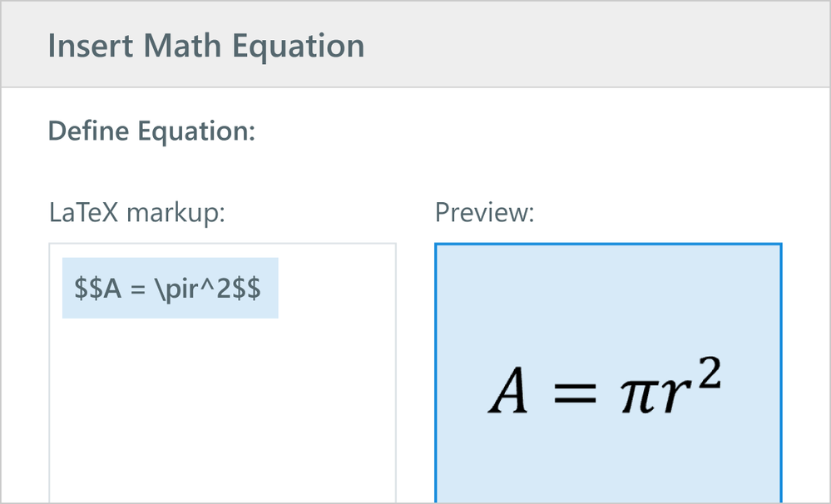Viewport: 831px width, 504px height.
Task: Click the highlighted $$A = \pir^2$$ text
Action: coord(170,289)
